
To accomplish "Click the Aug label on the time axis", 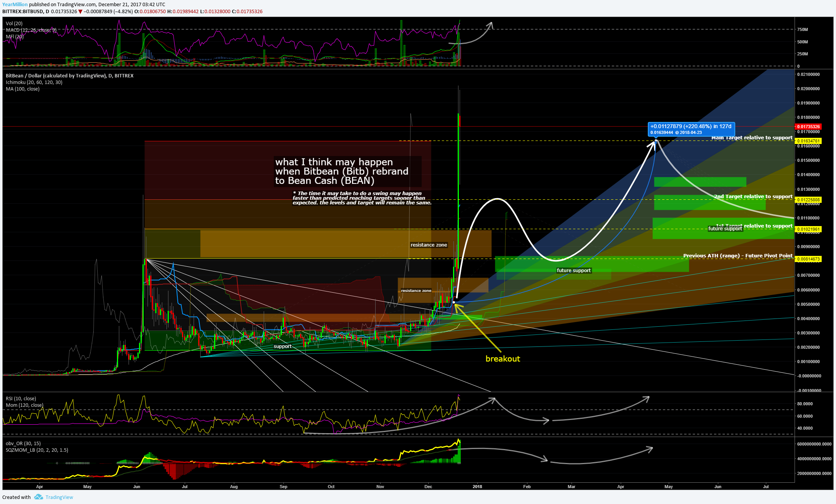I will [234, 487].
